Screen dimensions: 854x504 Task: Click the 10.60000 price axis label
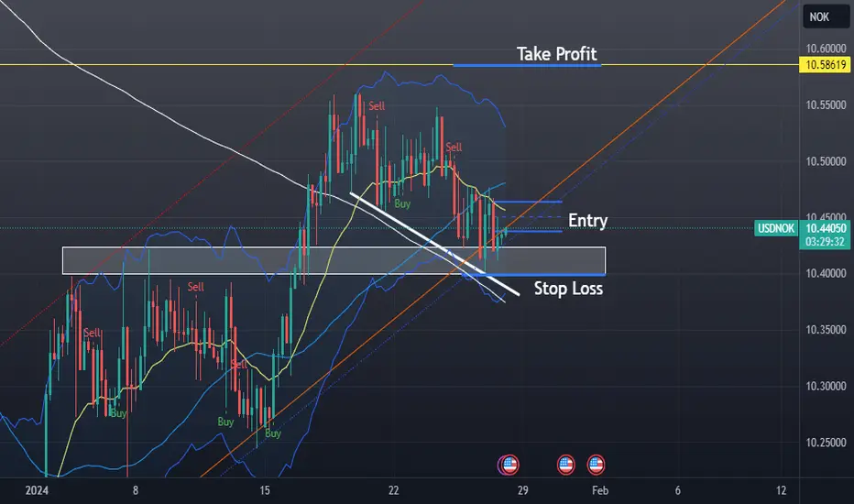coord(826,49)
